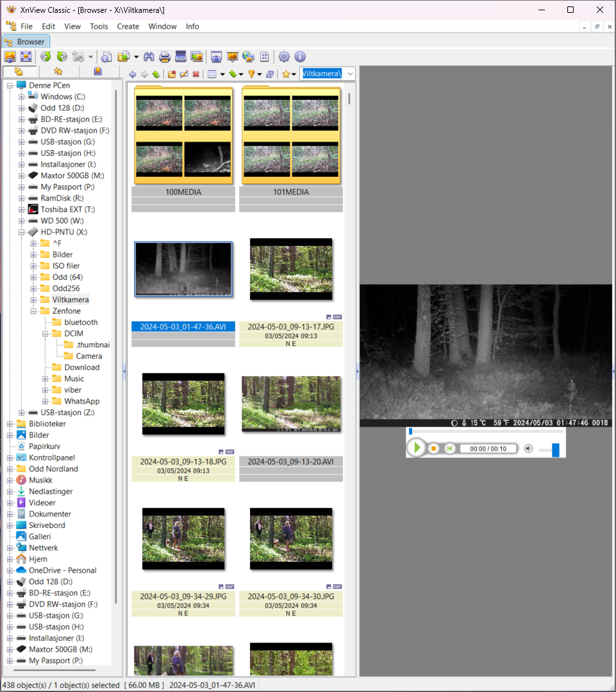Viewport: 616px width, 692px height.
Task: Collapse the Zenfone folder in tree
Action: click(34, 311)
